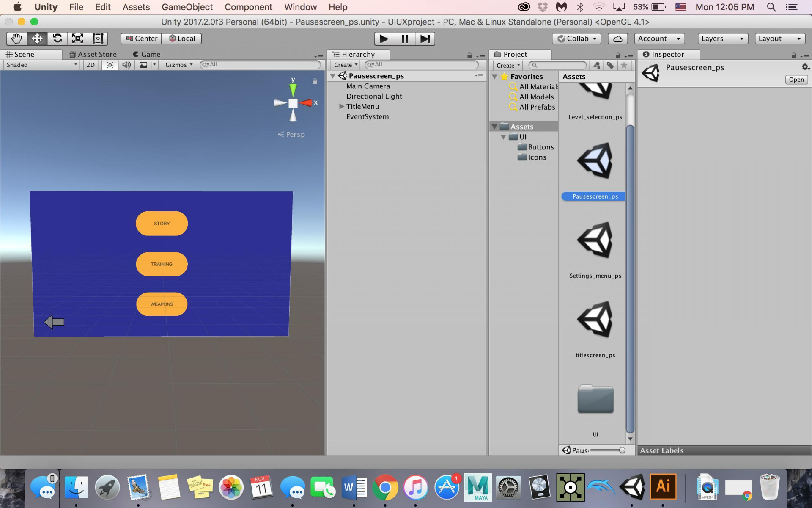Click the Hierarchy search field
This screenshot has width=812, height=508.
tap(422, 65)
